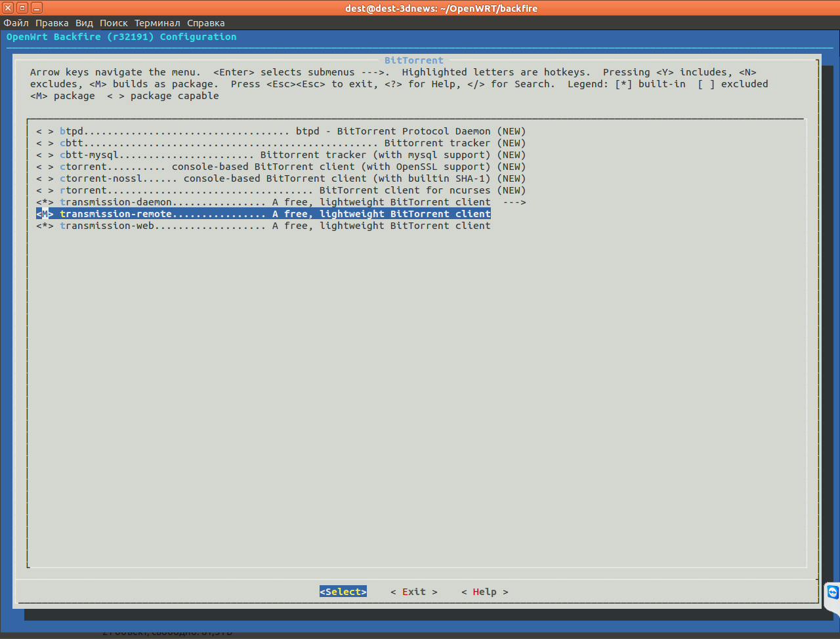Expand the transmission-daemon submenu arrow

click(x=514, y=202)
